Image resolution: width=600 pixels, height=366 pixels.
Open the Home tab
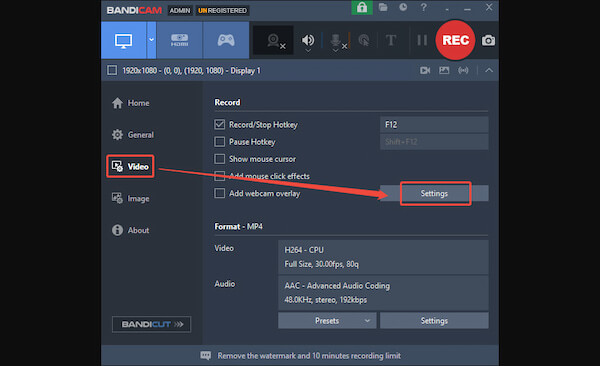[130, 103]
